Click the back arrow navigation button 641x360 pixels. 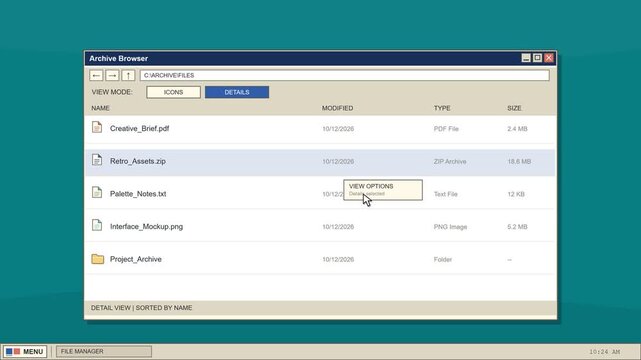point(96,76)
